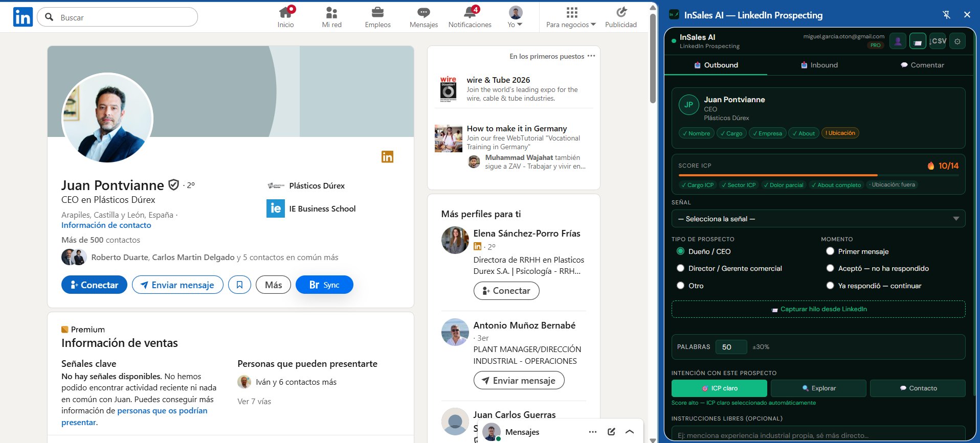This screenshot has width=980, height=443.
Task: Go to Inicio in LinkedIn nav
Action: pyautogui.click(x=286, y=17)
